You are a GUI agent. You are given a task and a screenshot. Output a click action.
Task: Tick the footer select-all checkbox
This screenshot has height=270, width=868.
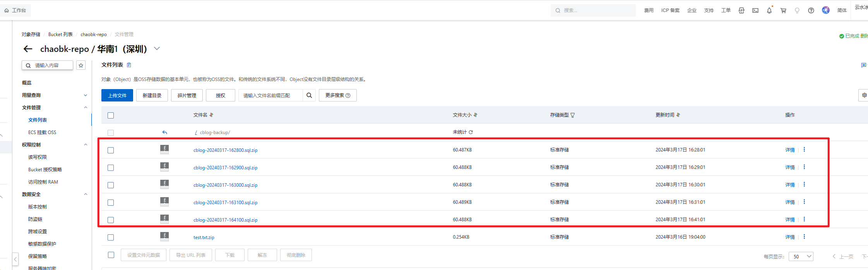coord(111,255)
